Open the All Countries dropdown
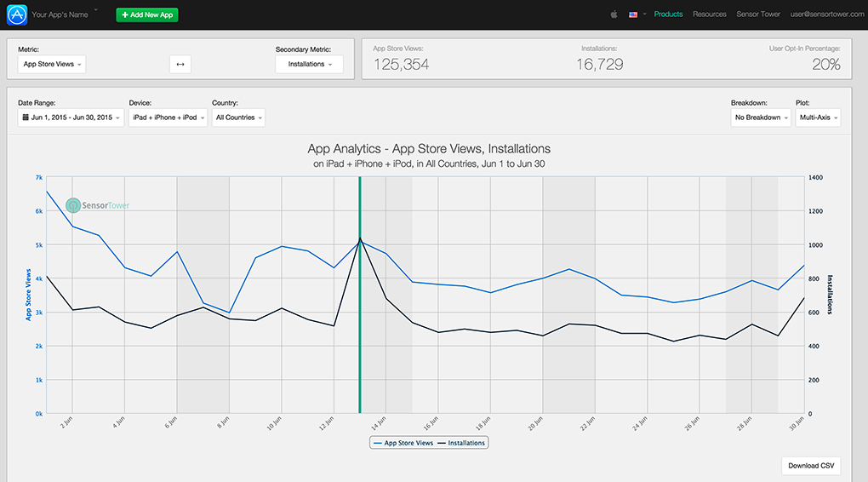868x482 pixels. pos(238,118)
